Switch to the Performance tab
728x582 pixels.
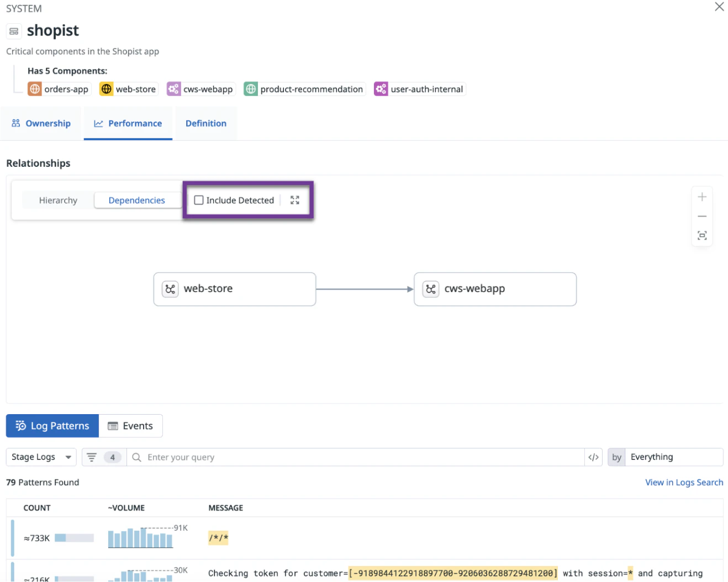[x=128, y=123]
